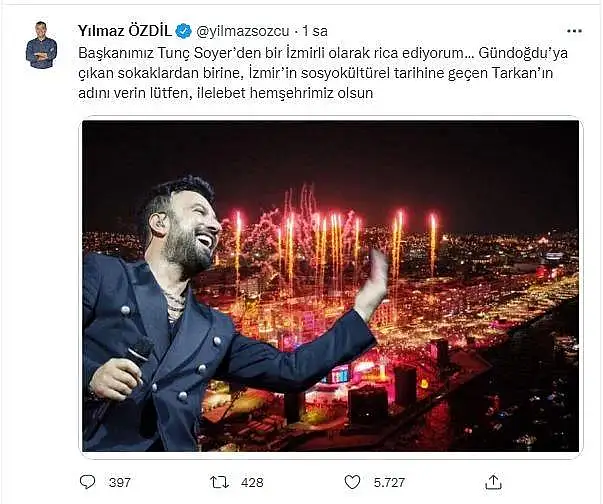Click the 'Tunç Soyer'den' text in the tweet
Image resolution: width=603 pixels, height=504 pixels.
[209, 53]
